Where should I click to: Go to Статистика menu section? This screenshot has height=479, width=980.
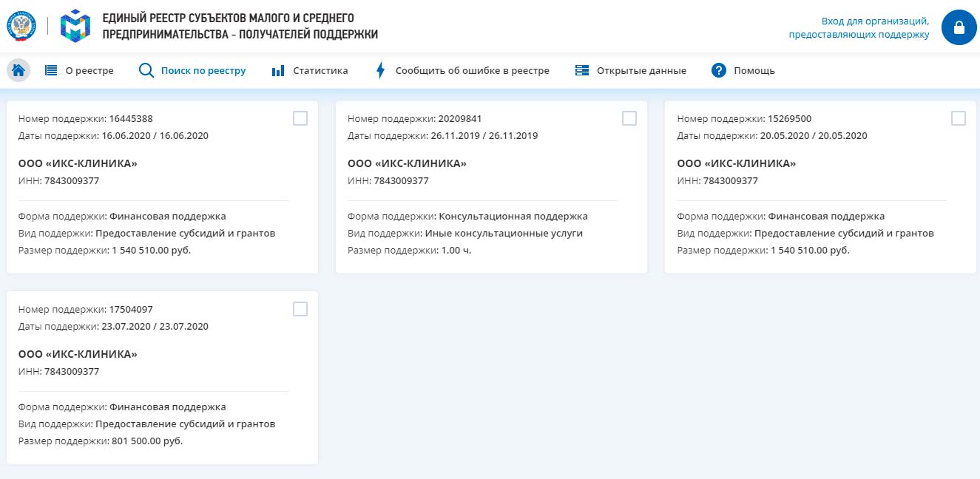click(320, 71)
